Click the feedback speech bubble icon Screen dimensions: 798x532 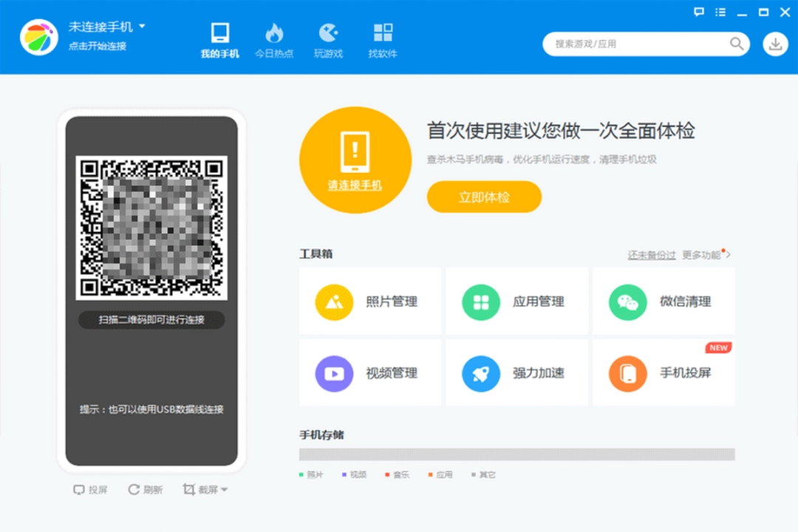click(698, 12)
